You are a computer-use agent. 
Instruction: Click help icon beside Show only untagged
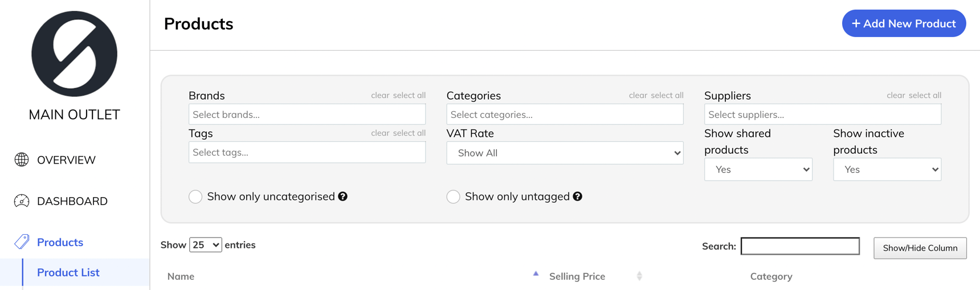coord(578,197)
